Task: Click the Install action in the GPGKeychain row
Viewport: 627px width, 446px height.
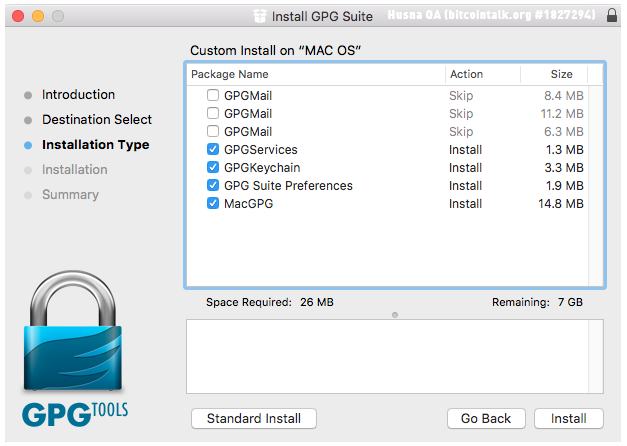Action: (x=465, y=168)
